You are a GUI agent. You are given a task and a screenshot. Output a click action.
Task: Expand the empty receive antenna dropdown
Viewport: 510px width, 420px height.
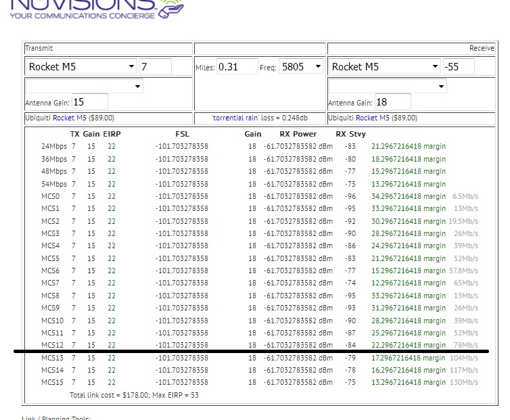(388, 86)
